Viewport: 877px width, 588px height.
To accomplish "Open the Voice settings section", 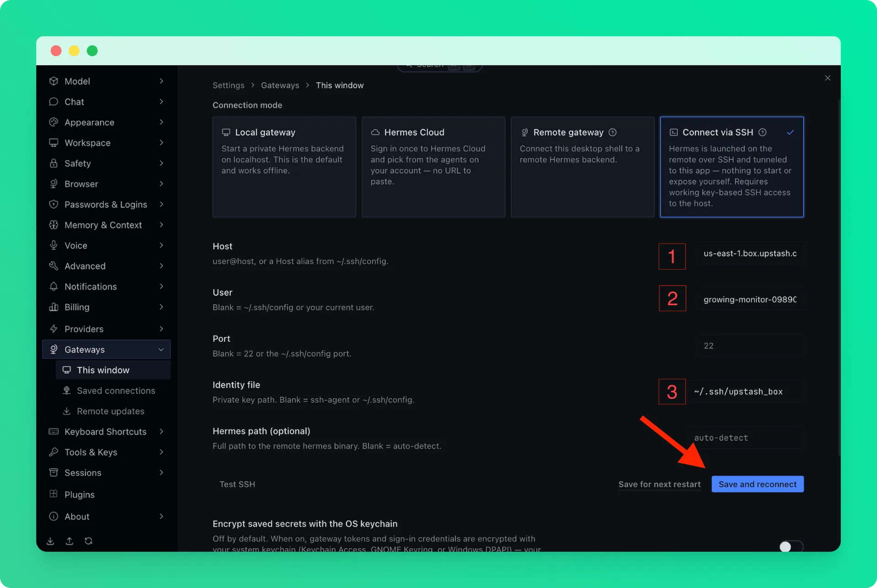I will pyautogui.click(x=106, y=246).
